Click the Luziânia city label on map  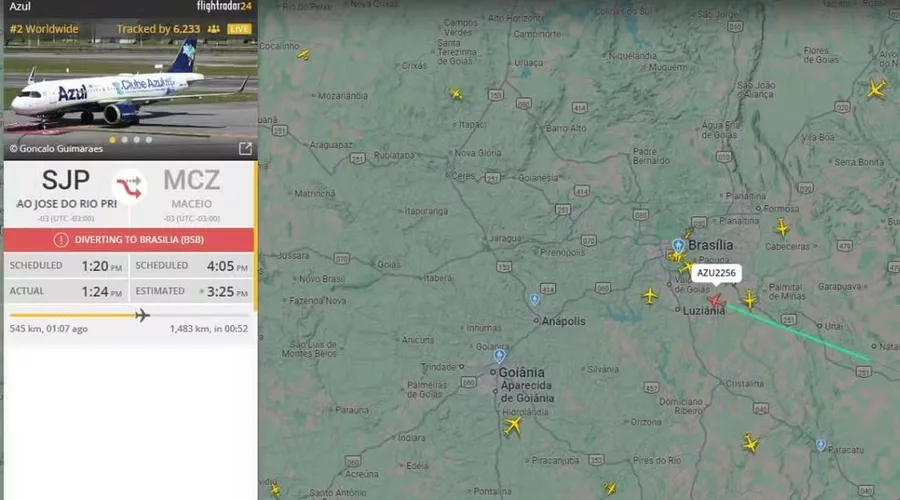point(704,311)
